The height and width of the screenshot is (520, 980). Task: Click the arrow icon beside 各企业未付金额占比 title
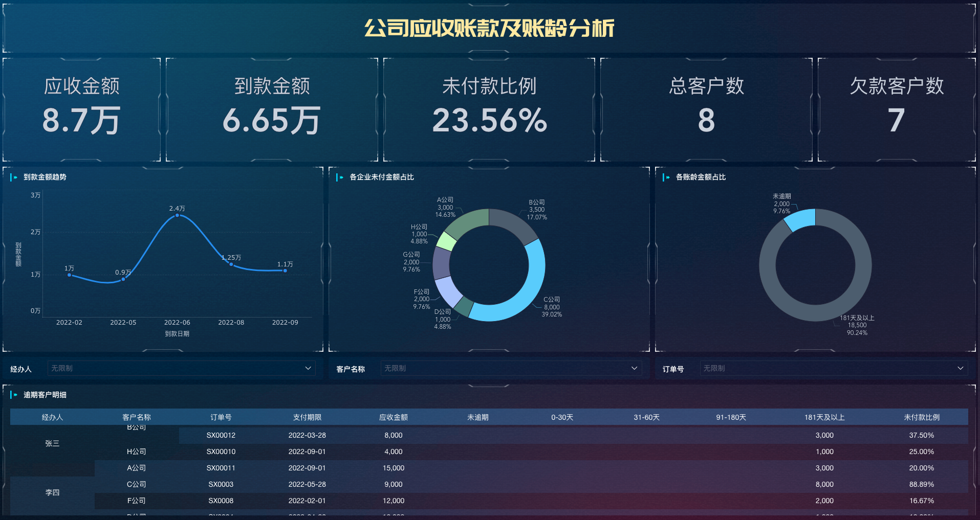coord(340,177)
